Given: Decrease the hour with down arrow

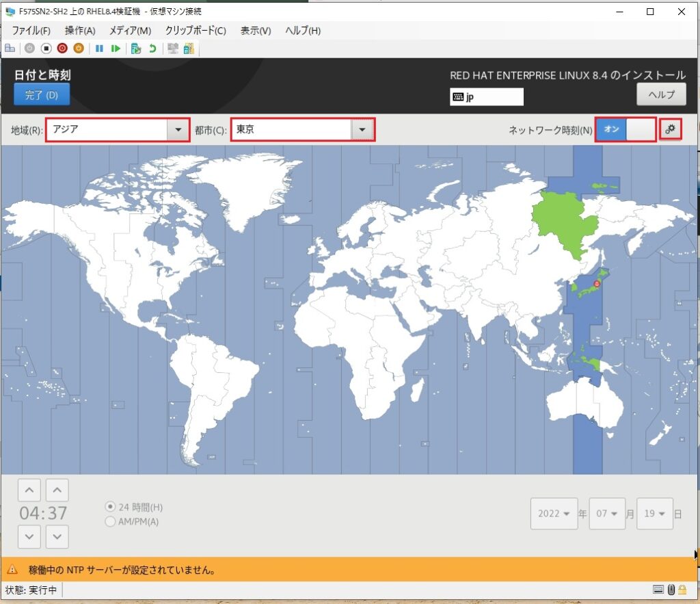Looking at the screenshot, I should pos(29,536).
